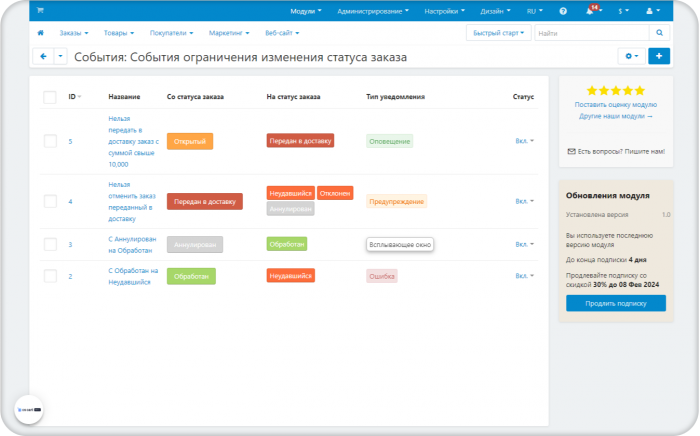Open event 'Нельзя отменить заказ переданный в доставку'
Viewport: 700px width, 436px height.
tap(132, 202)
